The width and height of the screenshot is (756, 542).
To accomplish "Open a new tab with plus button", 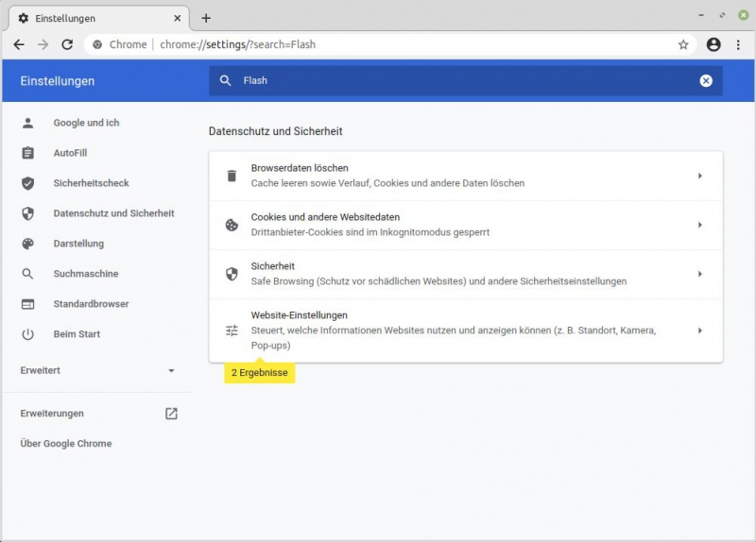I will point(206,18).
